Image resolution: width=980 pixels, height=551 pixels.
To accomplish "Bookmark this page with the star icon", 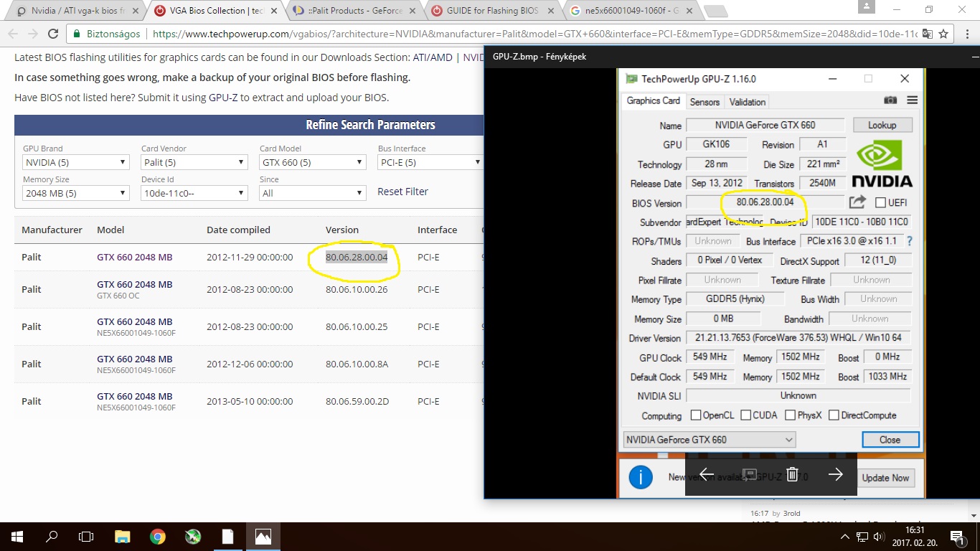I will (x=944, y=34).
